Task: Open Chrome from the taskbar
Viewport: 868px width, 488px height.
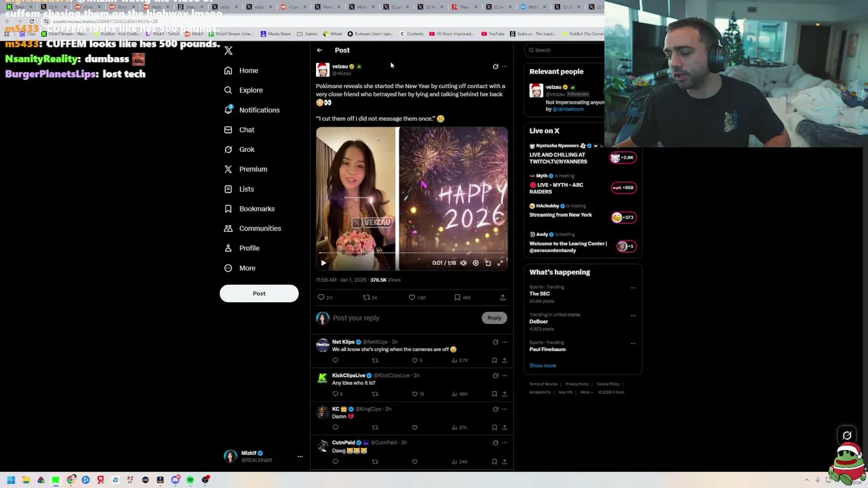Action: pos(71,480)
